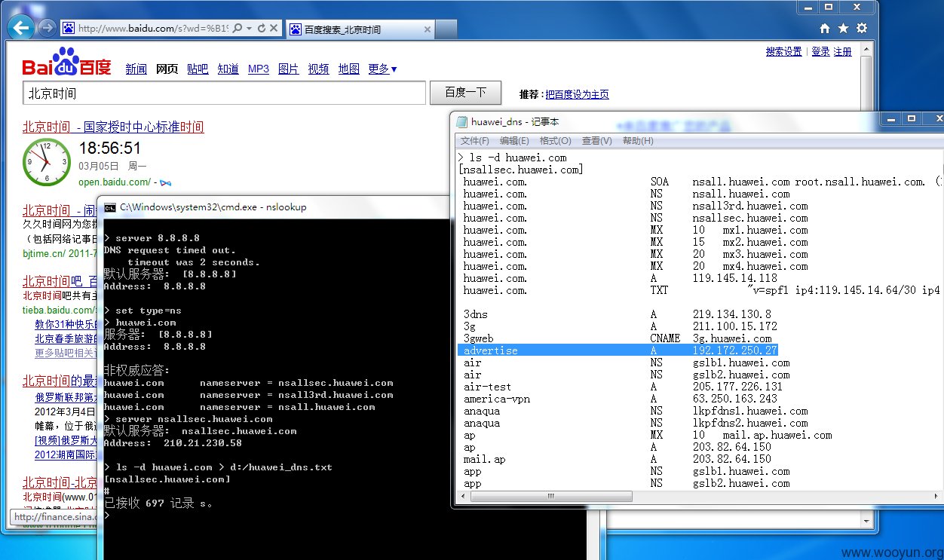Click the highlighted advertise record in Notepad
This screenshot has width=944, height=560.
pos(618,350)
